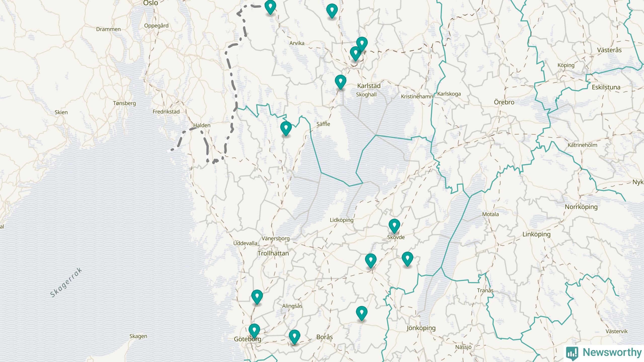Open the Newsworthy logo link
The image size is (644, 362).
click(604, 353)
